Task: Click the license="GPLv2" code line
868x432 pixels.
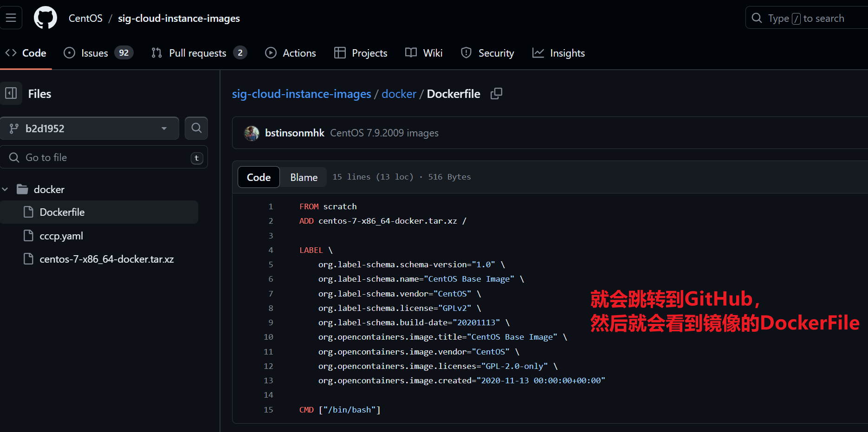Action: [400, 308]
